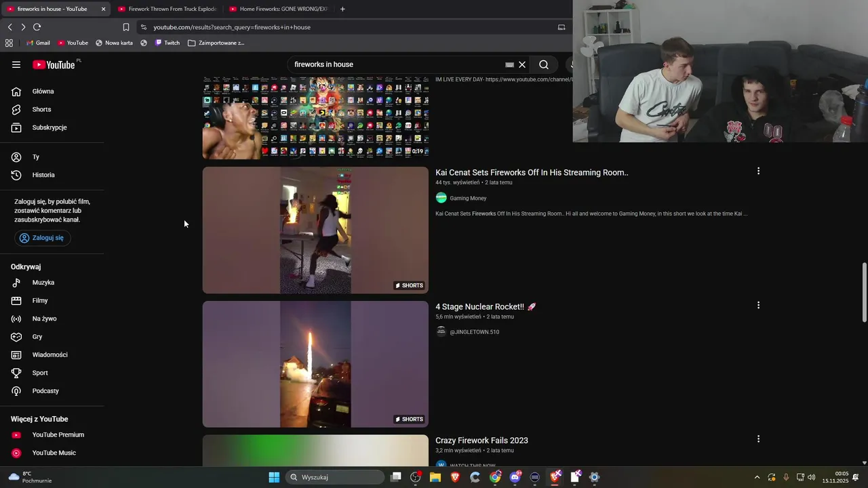868x488 pixels.
Task: Open 4 Stage Nuclear Rocket title
Action: [486, 306]
